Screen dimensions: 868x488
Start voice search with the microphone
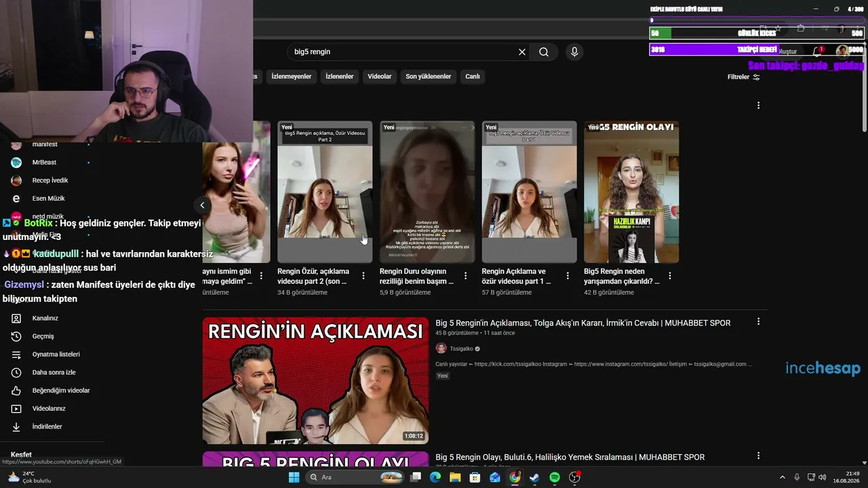(574, 52)
